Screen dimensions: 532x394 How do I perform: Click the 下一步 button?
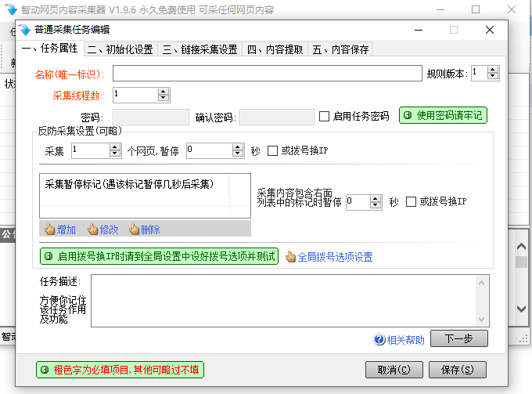point(459,338)
